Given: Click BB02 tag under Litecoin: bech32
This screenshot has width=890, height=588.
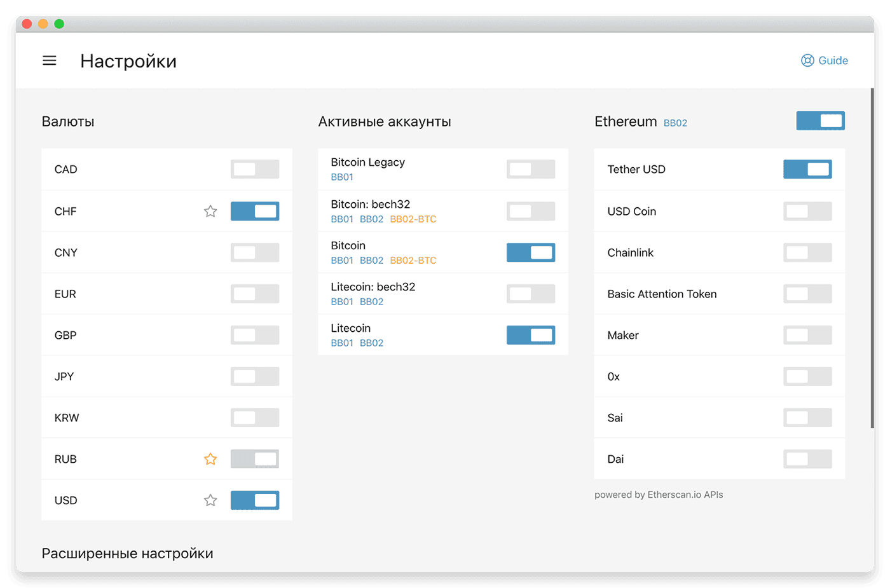Looking at the screenshot, I should 371,301.
